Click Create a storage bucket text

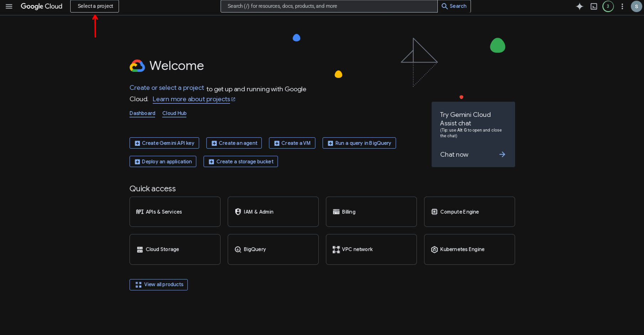click(245, 161)
